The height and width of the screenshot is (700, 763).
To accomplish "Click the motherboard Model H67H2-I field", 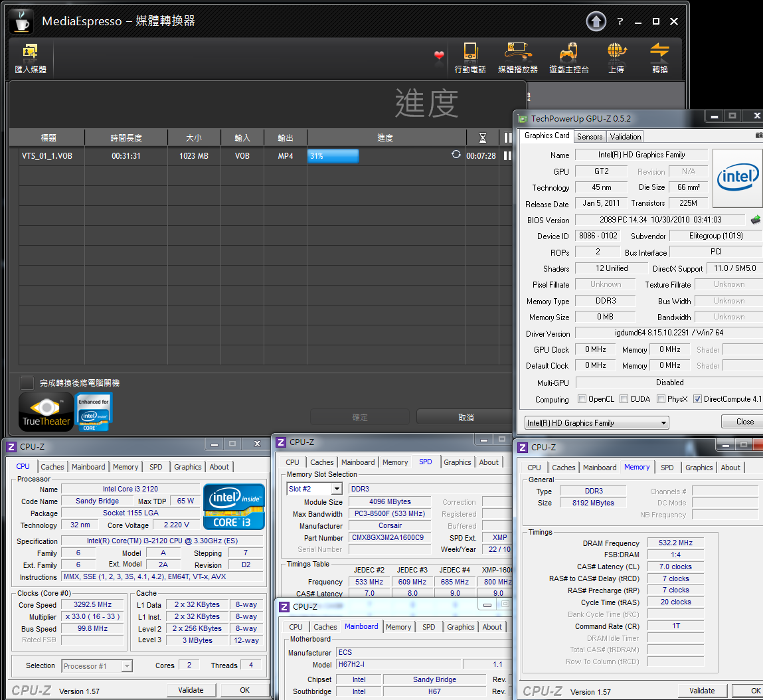I will [x=398, y=664].
